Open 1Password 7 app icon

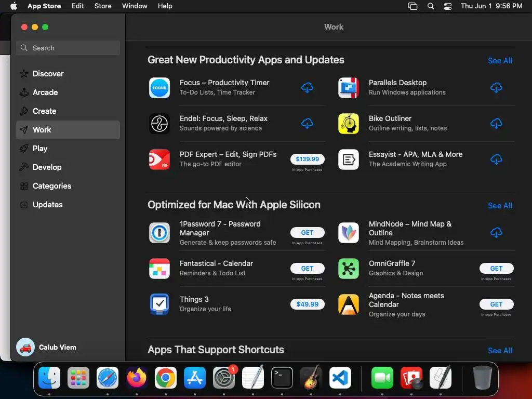click(159, 233)
